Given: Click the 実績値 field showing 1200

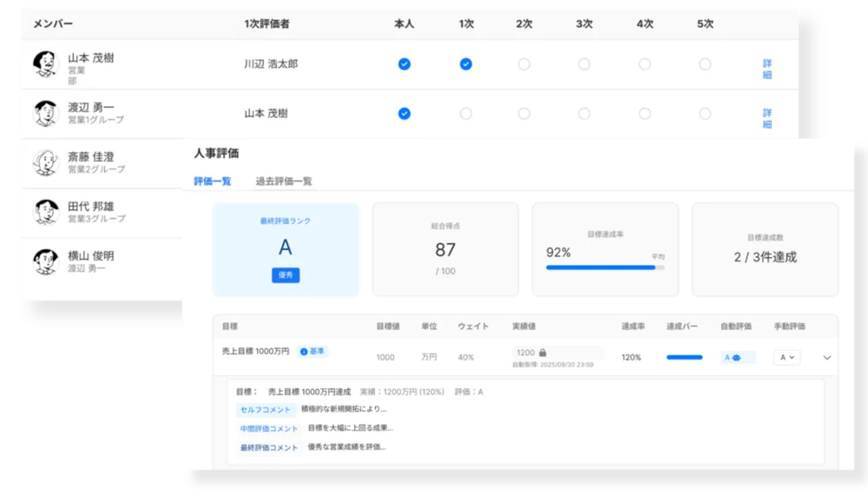Looking at the screenshot, I should (x=556, y=353).
